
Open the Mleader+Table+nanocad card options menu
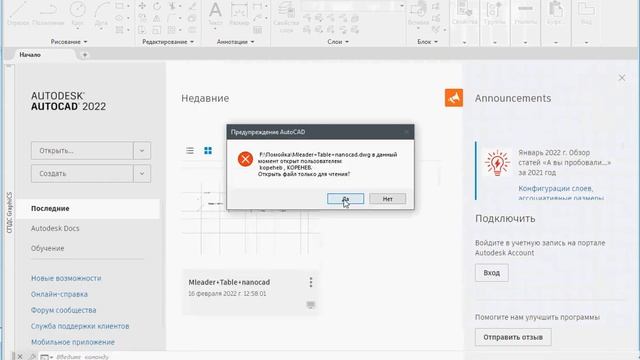click(x=311, y=282)
